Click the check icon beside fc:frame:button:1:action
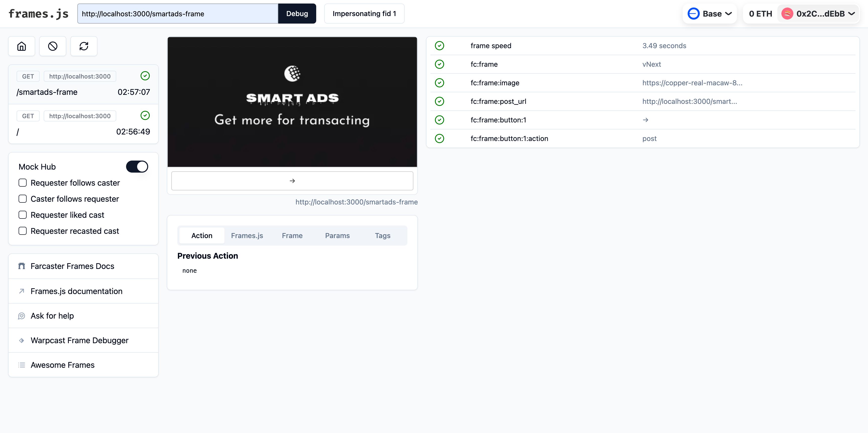 (x=439, y=138)
